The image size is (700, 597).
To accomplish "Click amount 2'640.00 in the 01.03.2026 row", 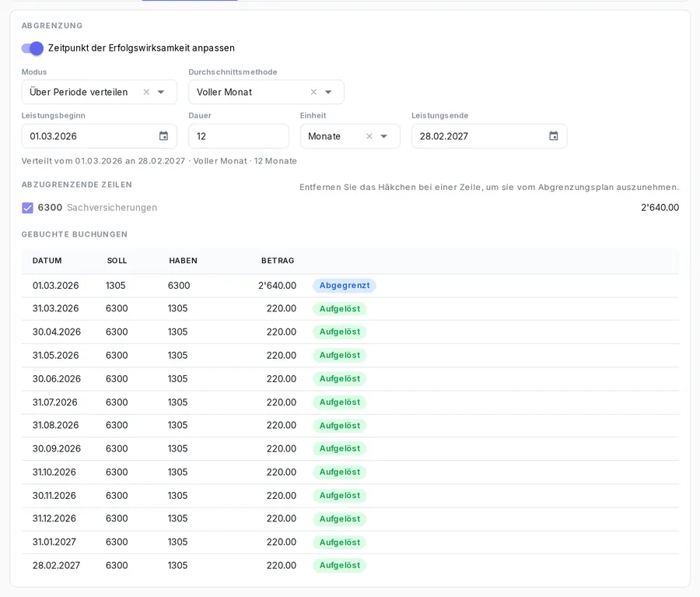I will point(277,286).
